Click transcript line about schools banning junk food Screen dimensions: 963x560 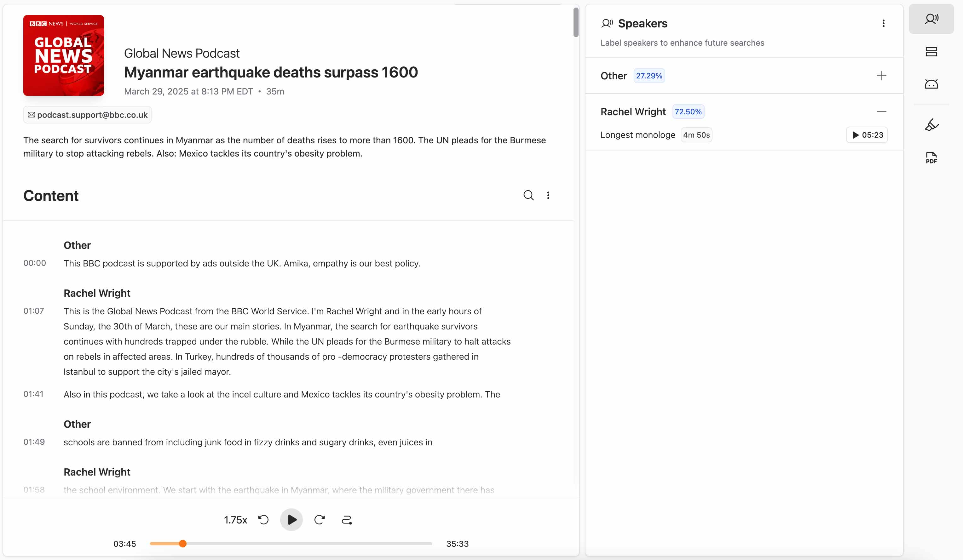tap(248, 442)
